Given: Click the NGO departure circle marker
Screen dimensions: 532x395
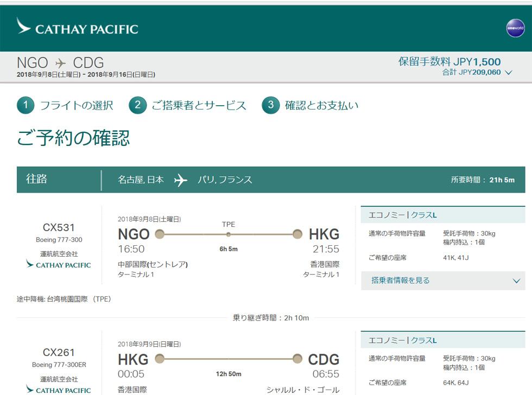Looking at the screenshot, I should [x=160, y=234].
